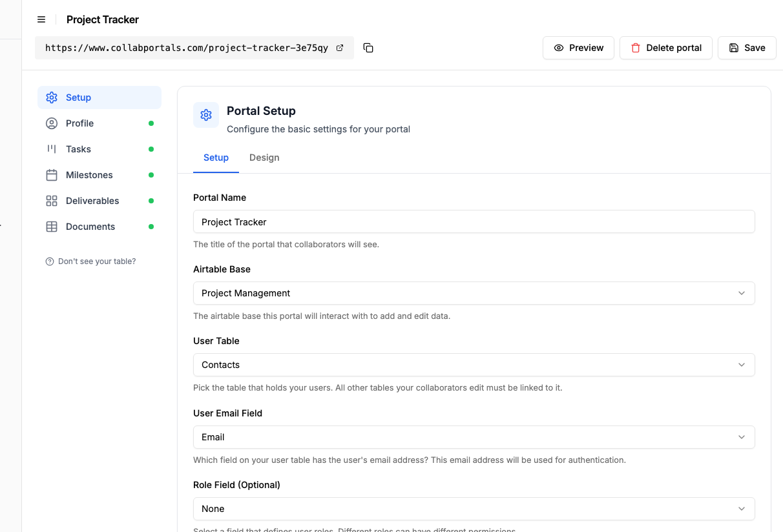The width and height of the screenshot is (783, 532).
Task: Click the help icon beside Don't see your table
Action: coord(50,261)
